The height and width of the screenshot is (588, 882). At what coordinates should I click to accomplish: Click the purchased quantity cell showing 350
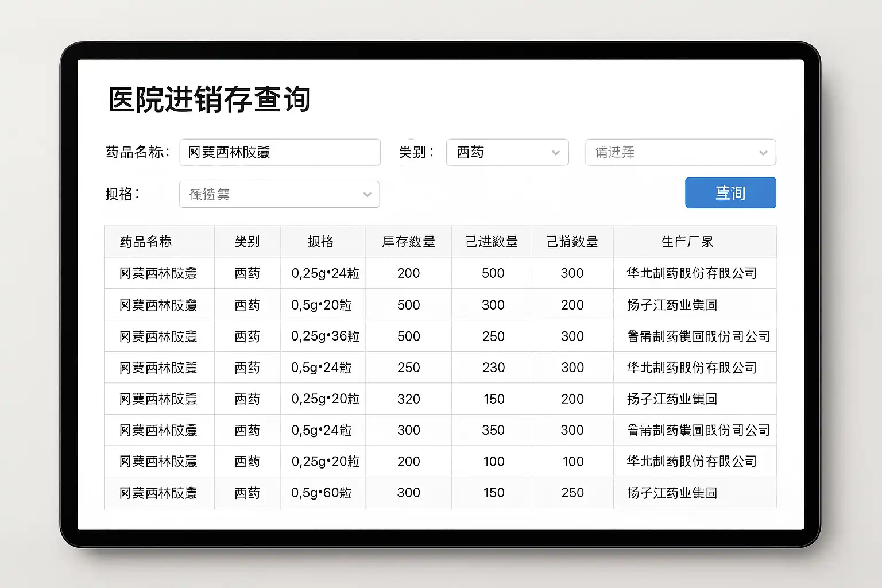coord(493,430)
